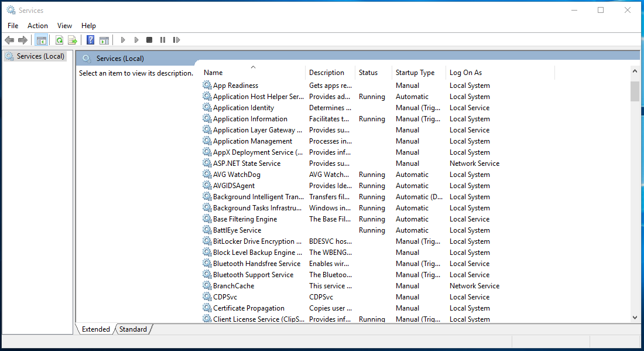Click gear icon beside ASP.NET State Service
This screenshot has height=351, width=644.
[207, 163]
